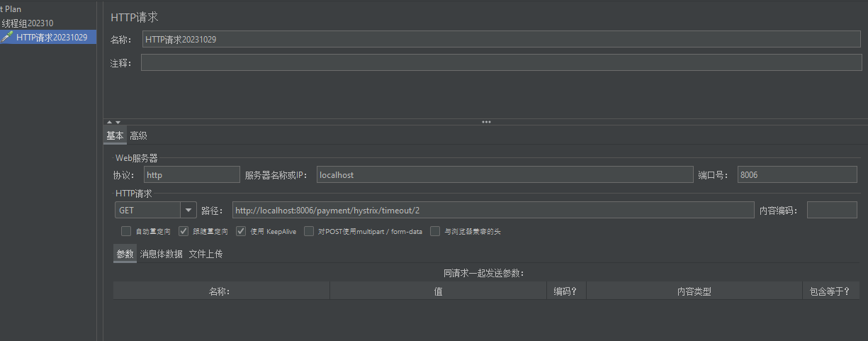Switch to the 文件上传 tab
This screenshot has width=868, height=341.
click(205, 254)
